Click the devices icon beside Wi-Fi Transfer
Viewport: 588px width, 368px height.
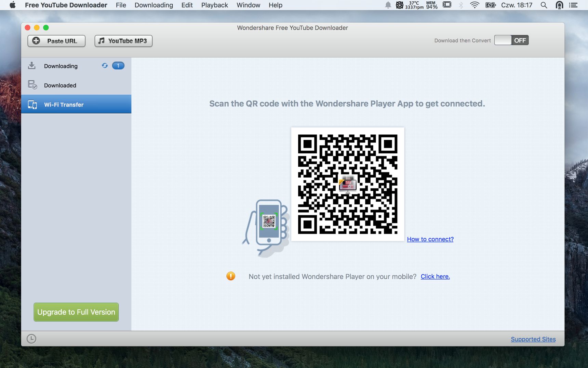point(32,104)
